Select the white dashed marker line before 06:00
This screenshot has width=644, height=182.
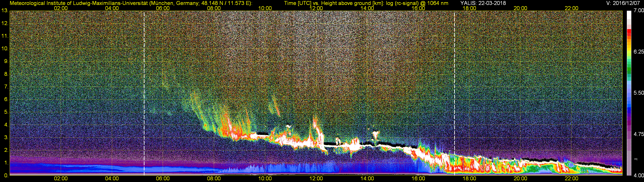144,93
